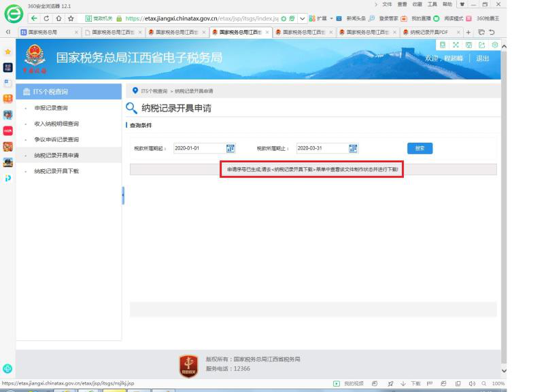Select 申报记录查询 in the side menu
This screenshot has width=544, height=392.
51,108
